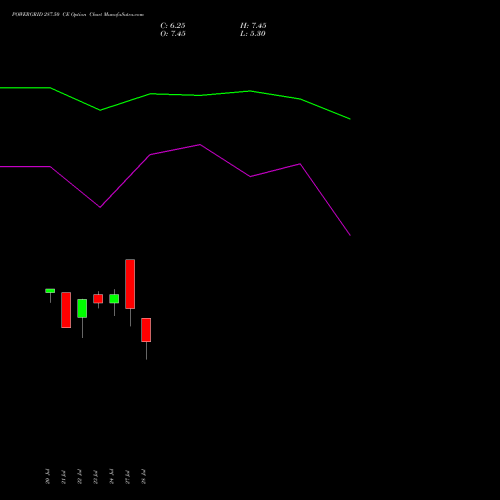Image resolution: width=500 pixels, height=500 pixels.
Task: Click the '22 Jul' date axis label
Action: point(80,477)
